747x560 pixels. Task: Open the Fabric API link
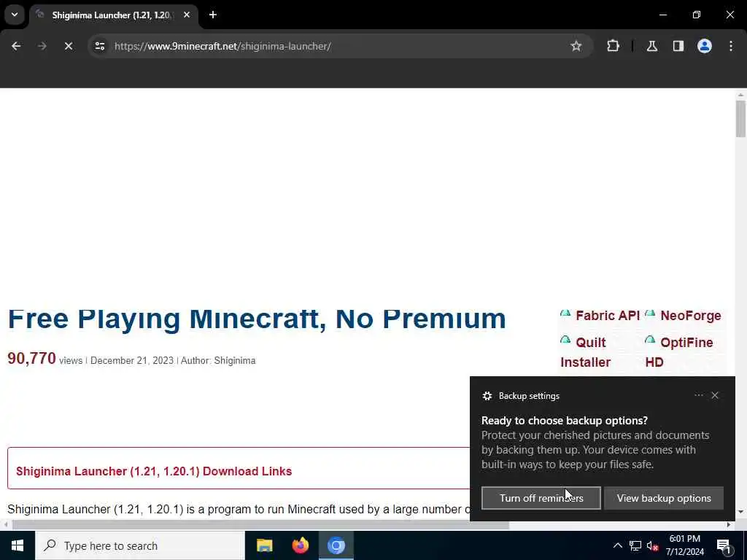pos(606,316)
